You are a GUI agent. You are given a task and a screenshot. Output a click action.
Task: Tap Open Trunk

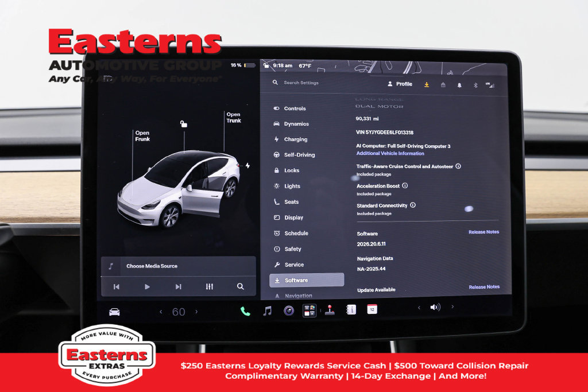pyautogui.click(x=234, y=117)
